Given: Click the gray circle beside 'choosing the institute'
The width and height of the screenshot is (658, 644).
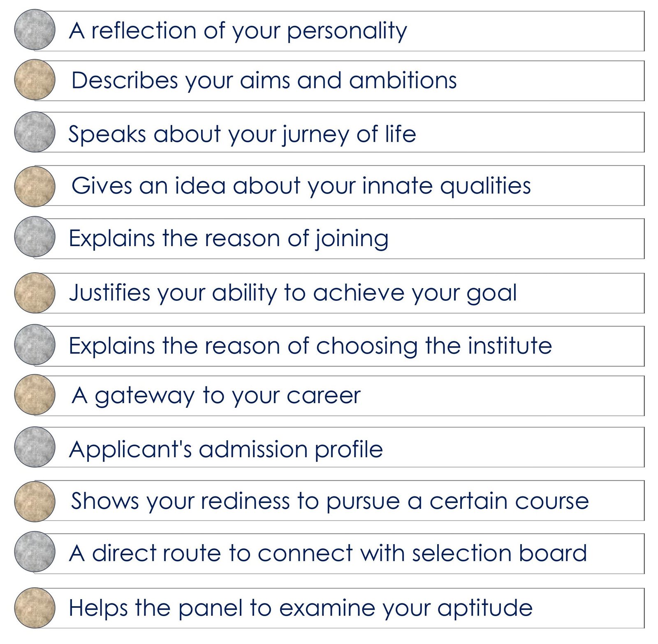Looking at the screenshot, I should 35,345.
